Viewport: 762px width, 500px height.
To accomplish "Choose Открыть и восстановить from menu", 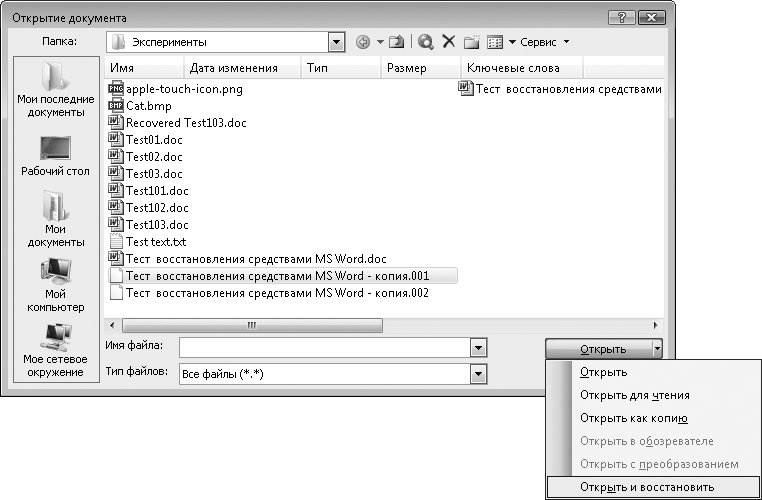I will [x=647, y=487].
